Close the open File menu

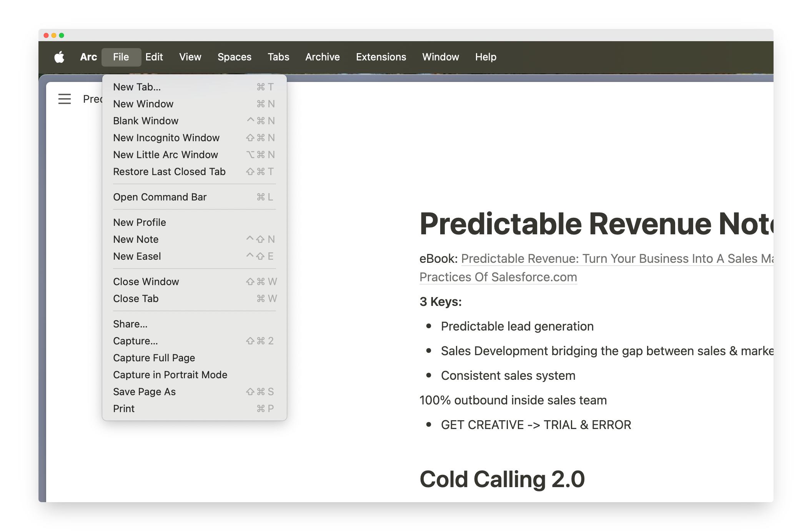tap(121, 57)
